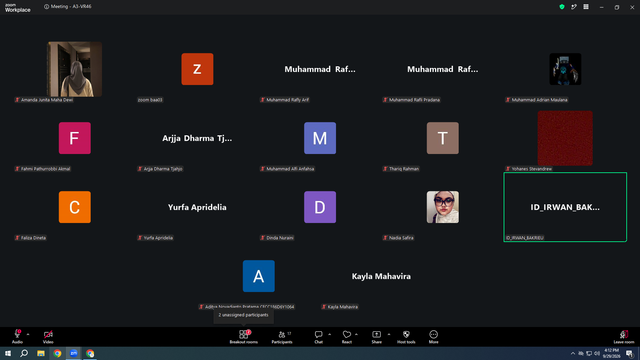This screenshot has width=640, height=360.
Task: Click Muhammad Rafli Pradana name label
Action: point(411,100)
